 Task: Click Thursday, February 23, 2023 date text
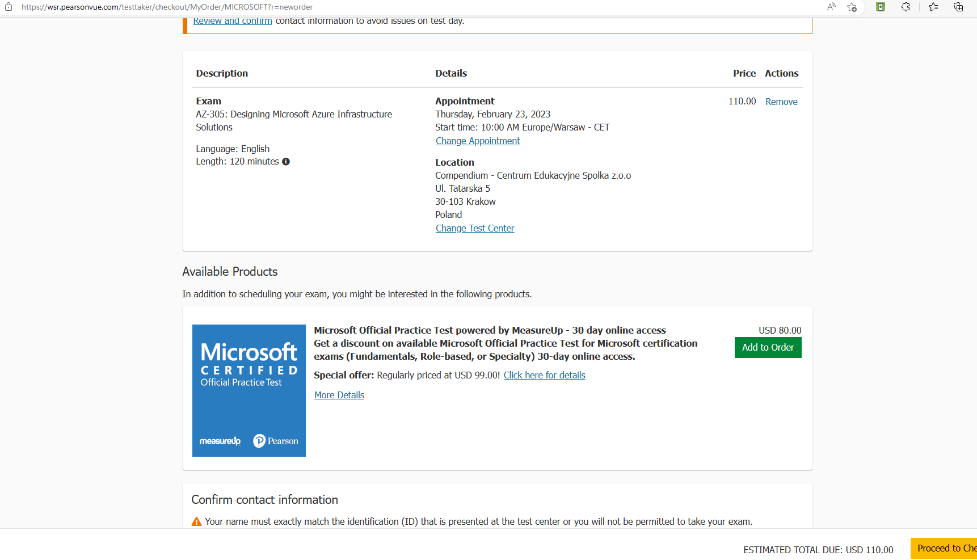coord(492,114)
